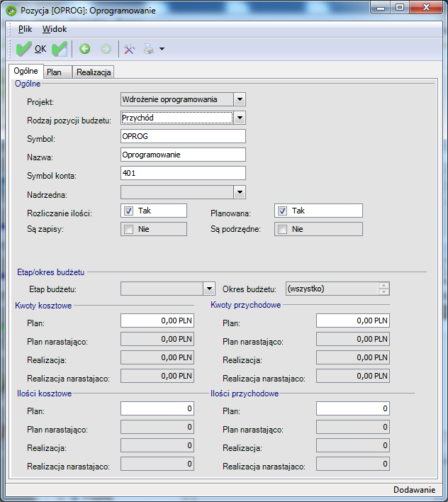This screenshot has width=448, height=502.
Task: Click Kwoty przychodowe Realizacja value
Action: [353, 357]
